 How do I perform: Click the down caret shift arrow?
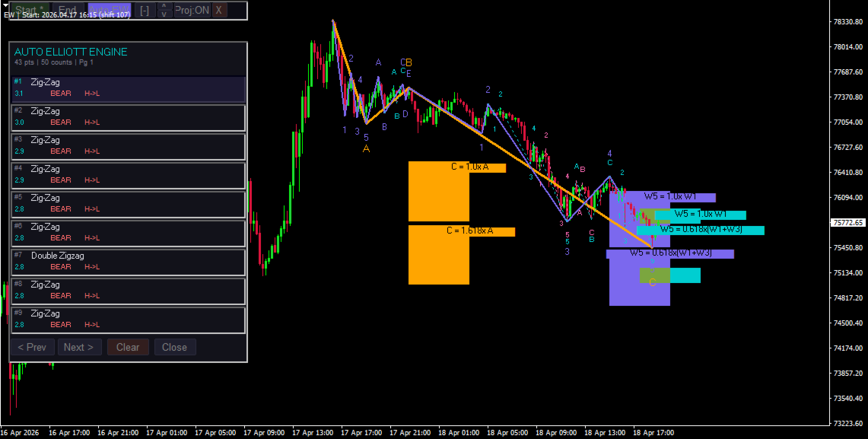coord(164,13)
